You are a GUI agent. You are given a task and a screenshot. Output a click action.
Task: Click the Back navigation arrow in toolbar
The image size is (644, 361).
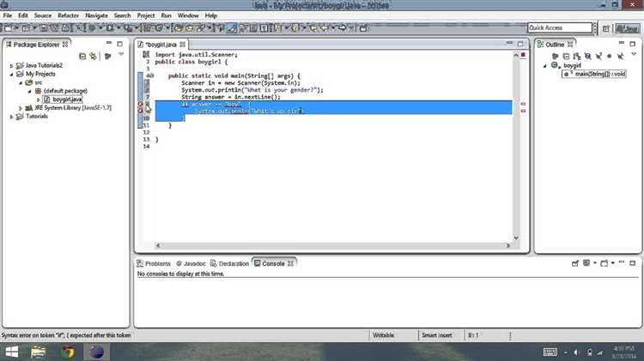325,28
